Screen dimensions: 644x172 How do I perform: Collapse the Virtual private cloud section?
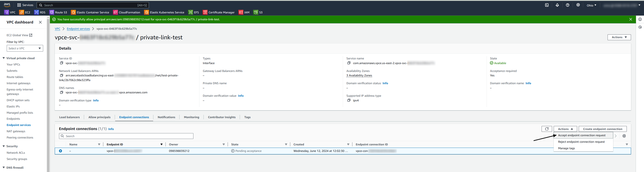pyautogui.click(x=4, y=58)
